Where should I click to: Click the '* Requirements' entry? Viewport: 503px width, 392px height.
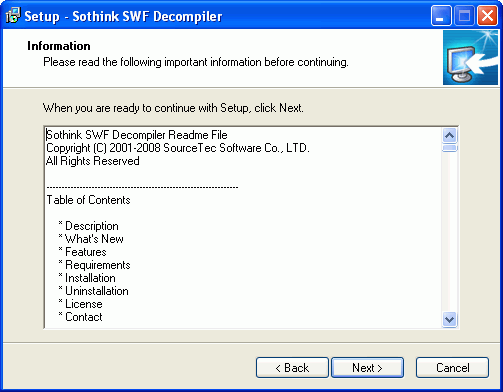tap(94, 265)
